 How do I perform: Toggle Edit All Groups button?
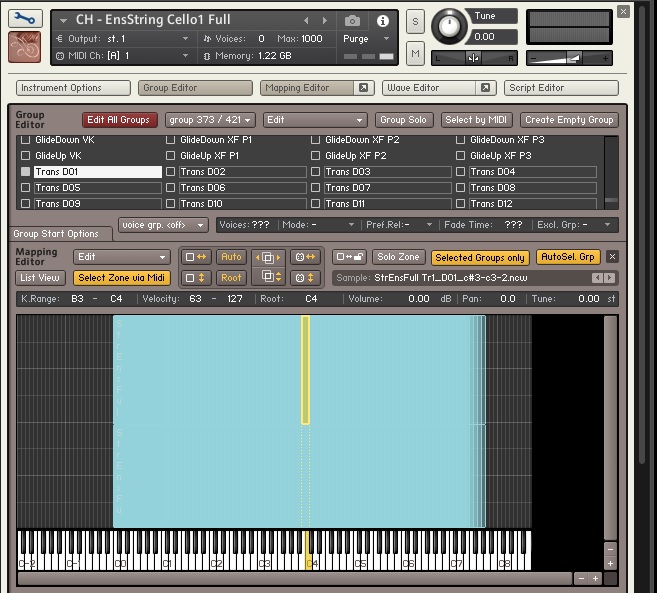pyautogui.click(x=119, y=120)
